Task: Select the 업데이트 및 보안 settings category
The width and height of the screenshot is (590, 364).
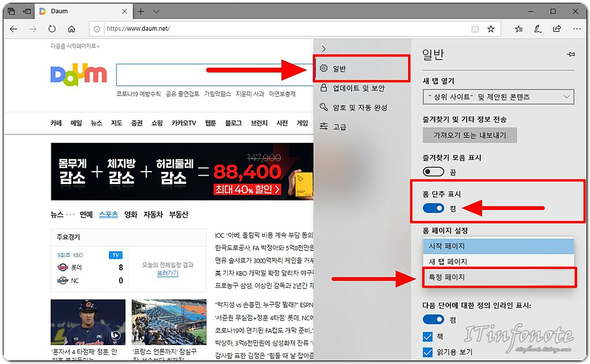Action: click(362, 88)
